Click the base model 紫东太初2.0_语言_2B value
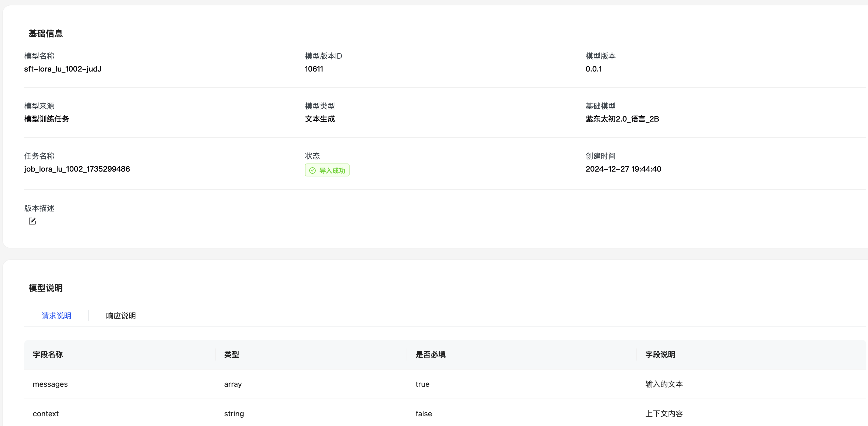 pos(622,119)
